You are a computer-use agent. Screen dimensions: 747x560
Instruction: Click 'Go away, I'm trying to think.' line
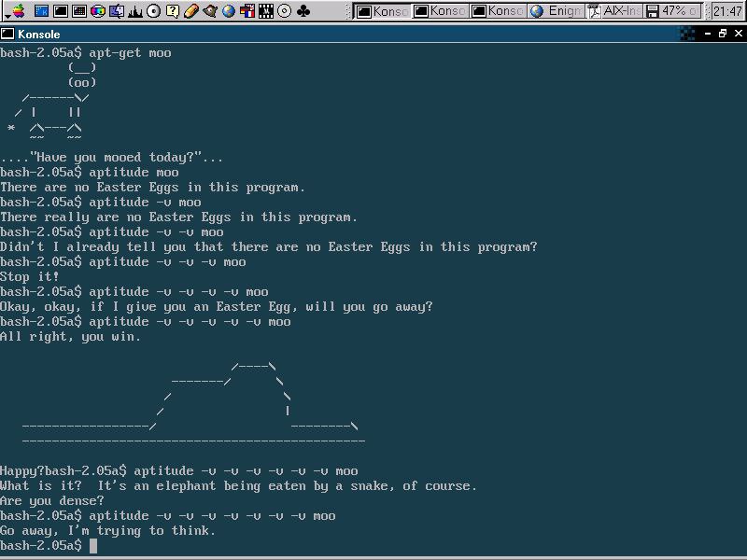107,531
